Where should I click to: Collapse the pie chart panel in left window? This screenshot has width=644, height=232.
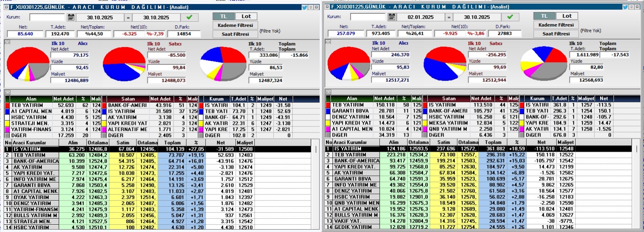(x=7, y=42)
